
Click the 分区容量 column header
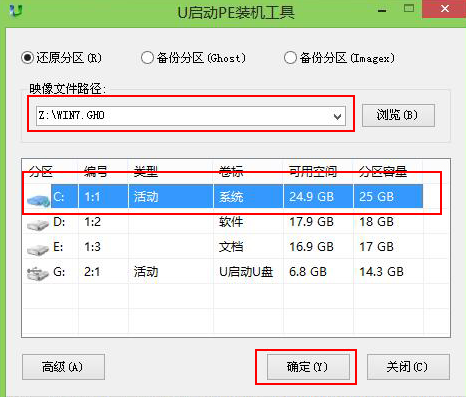[383, 171]
